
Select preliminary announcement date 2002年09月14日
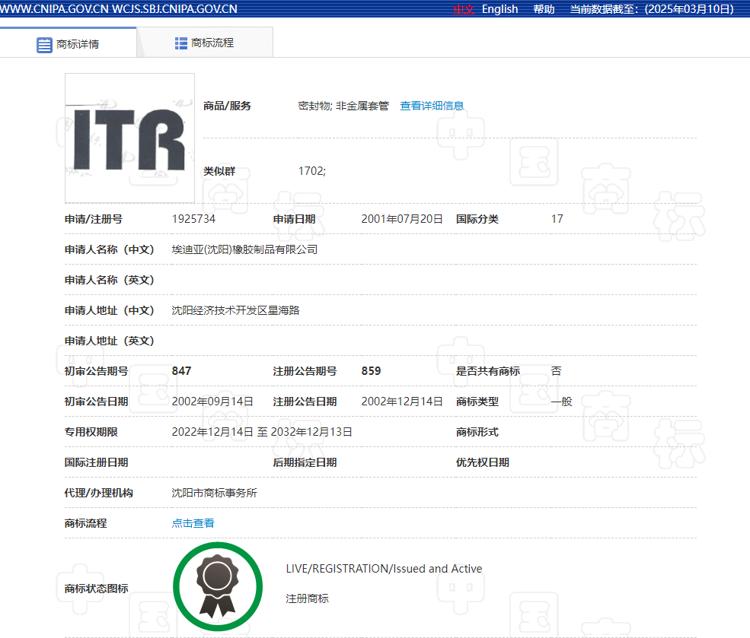pos(212,401)
